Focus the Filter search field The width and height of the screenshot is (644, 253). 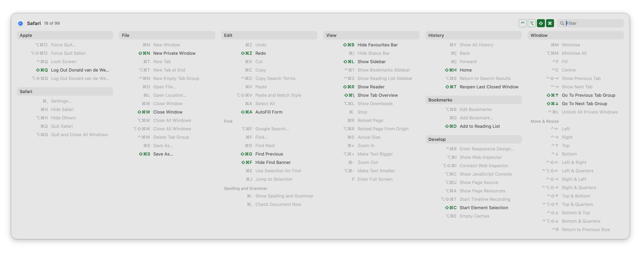(590, 23)
